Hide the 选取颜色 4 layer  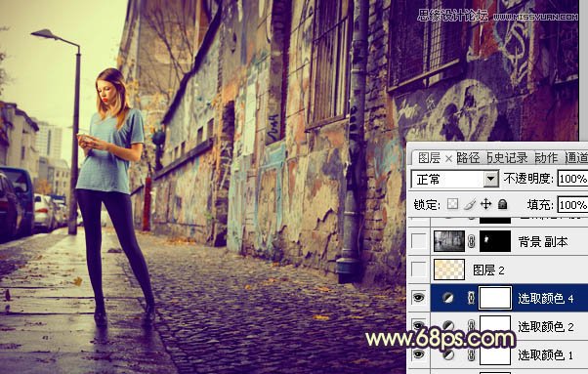pos(418,298)
